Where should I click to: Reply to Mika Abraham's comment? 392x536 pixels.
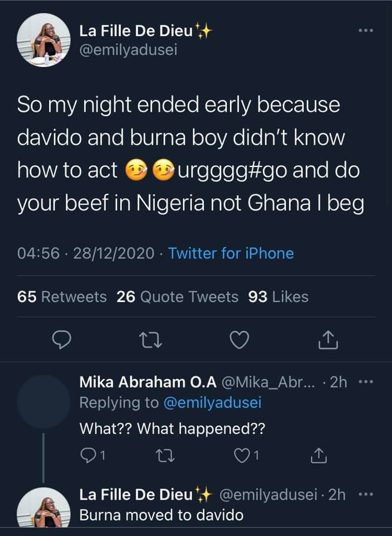[x=89, y=456]
